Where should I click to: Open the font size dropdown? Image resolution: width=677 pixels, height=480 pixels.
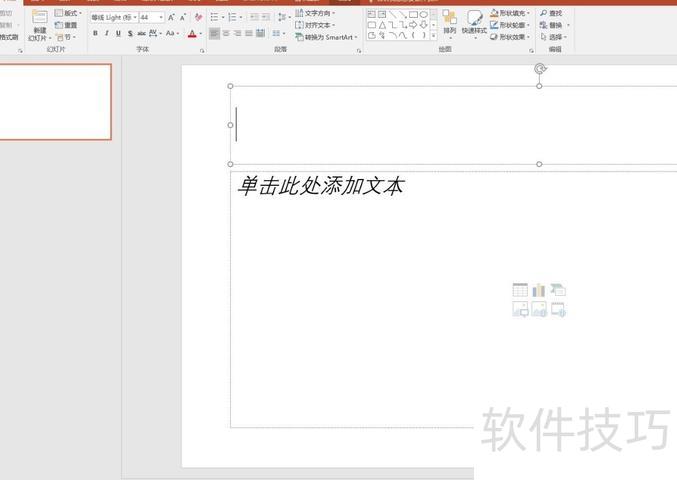tap(161, 17)
